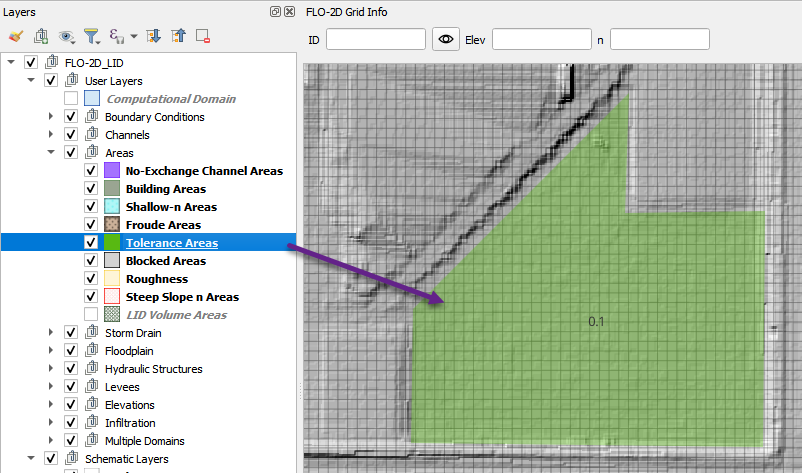This screenshot has height=473, width=802.
Task: Enable the Computational Domain layer checkbox
Action: (71, 99)
